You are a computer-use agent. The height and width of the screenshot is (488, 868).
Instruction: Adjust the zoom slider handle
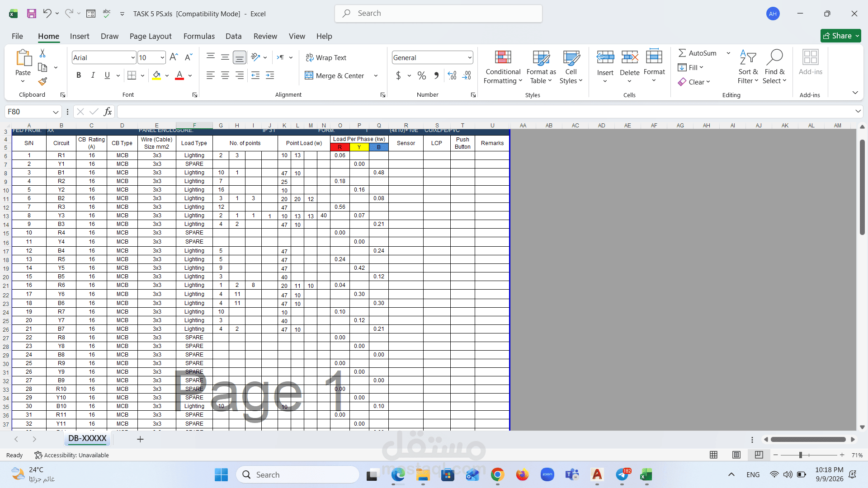[800, 455]
